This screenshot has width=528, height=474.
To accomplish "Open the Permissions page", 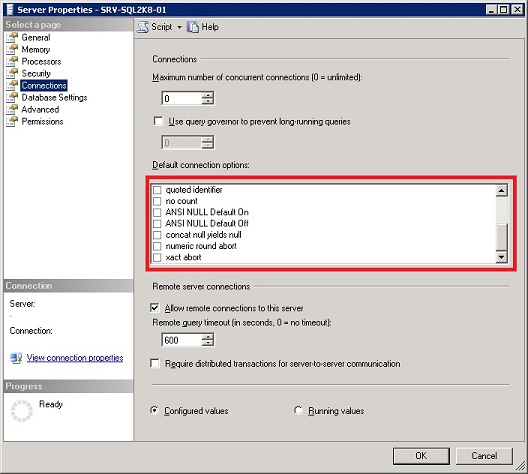I will point(42,121).
